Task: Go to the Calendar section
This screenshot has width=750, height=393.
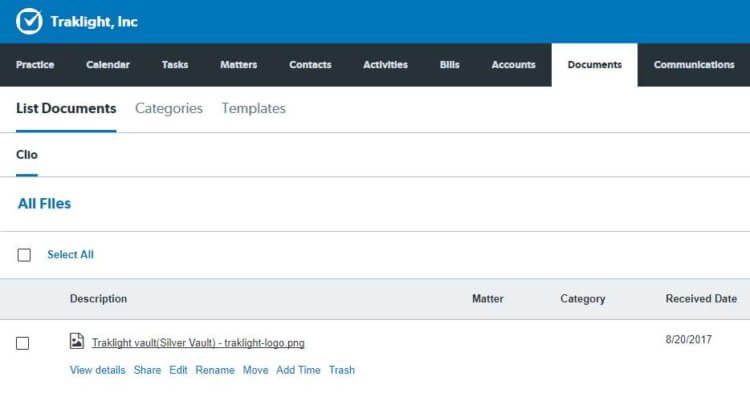Action: pyautogui.click(x=108, y=65)
